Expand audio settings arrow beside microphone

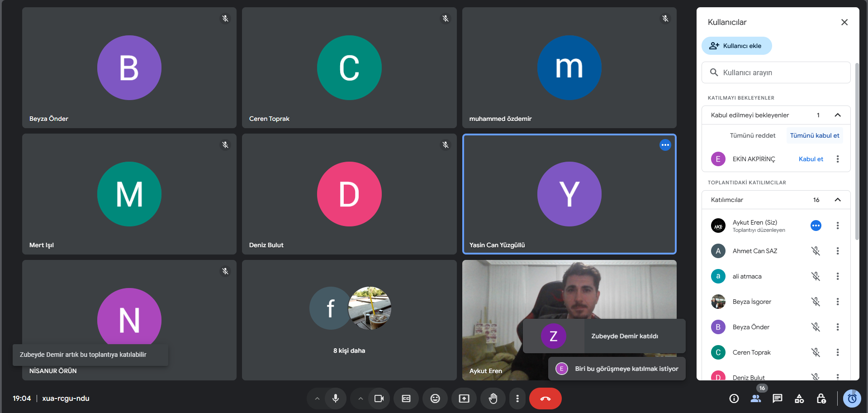317,399
